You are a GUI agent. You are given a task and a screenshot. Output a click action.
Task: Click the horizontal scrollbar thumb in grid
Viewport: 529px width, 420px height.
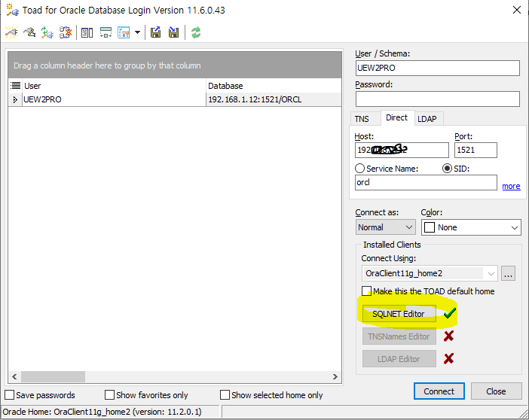[53, 376]
